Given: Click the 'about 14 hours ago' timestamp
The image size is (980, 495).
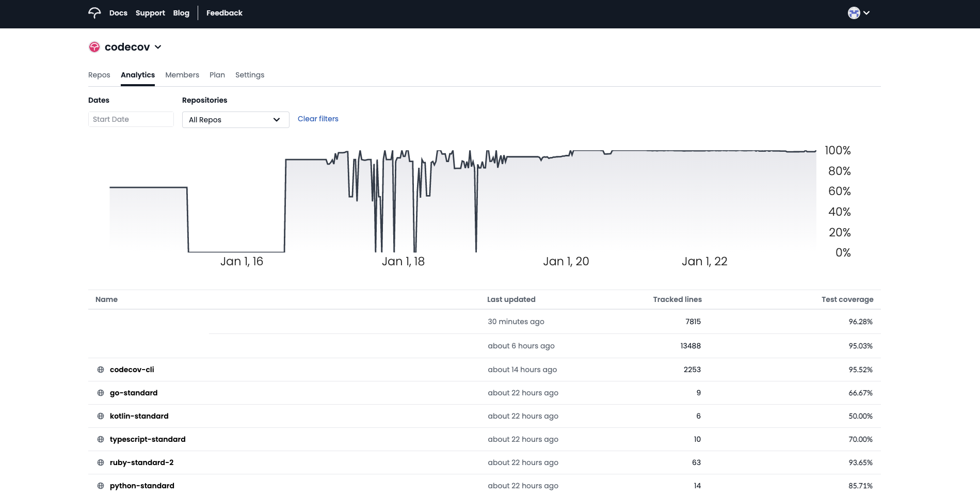Looking at the screenshot, I should click(522, 370).
